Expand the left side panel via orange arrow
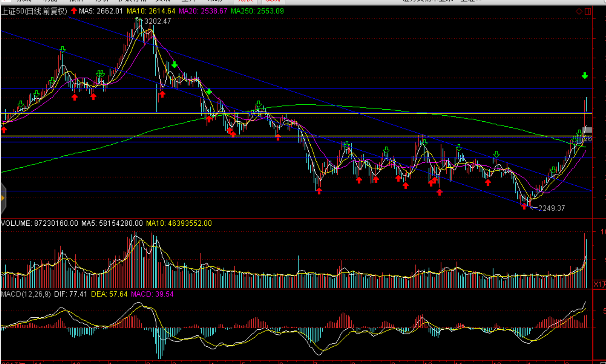 (3, 198)
